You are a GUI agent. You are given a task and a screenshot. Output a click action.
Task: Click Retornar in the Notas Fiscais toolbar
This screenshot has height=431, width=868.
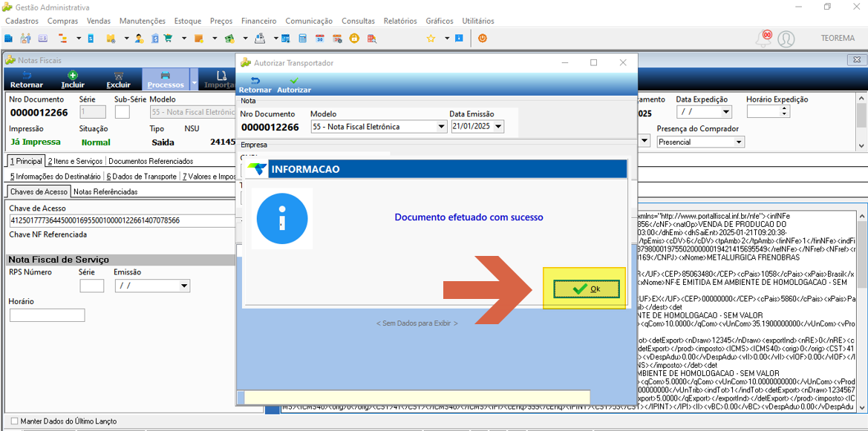[x=27, y=80]
